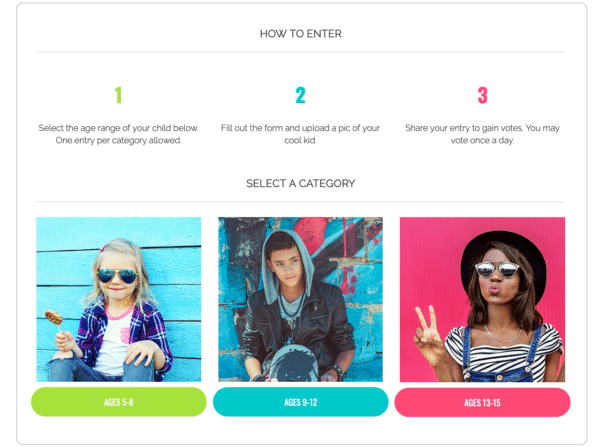Click the lollipop in the first photo

(x=54, y=317)
